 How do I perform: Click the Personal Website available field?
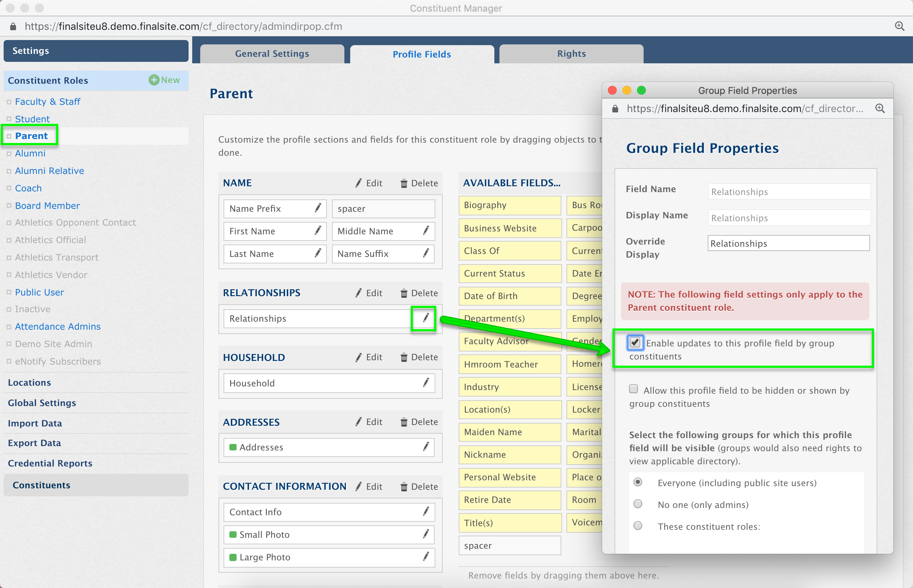[x=510, y=477]
